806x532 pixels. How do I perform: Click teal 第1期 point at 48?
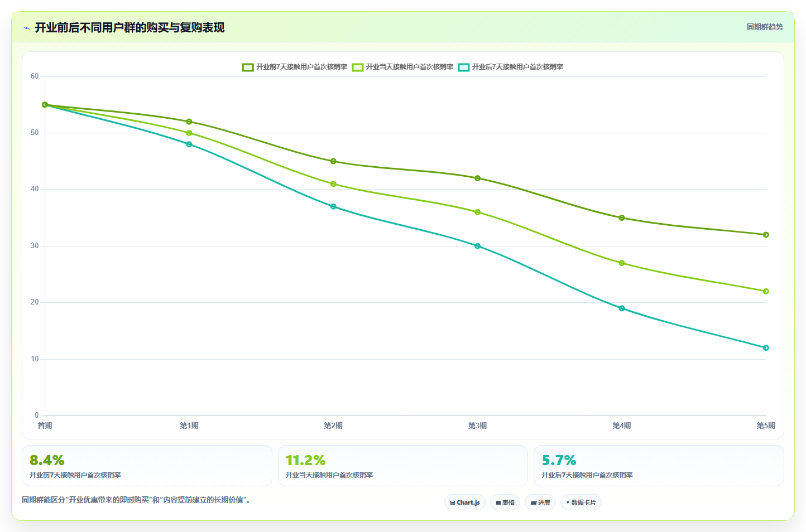[x=189, y=144]
